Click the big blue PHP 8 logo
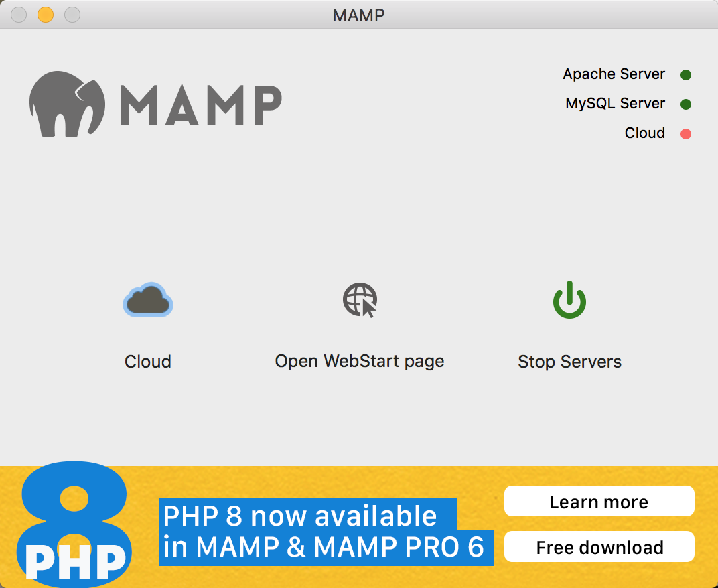This screenshot has height=588, width=718. [74, 524]
